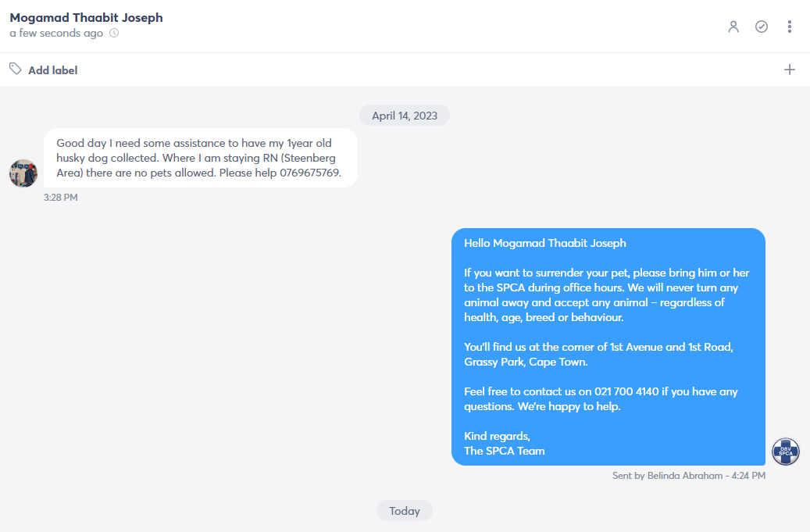Click the phone number 0769675769 in message
Screen dimensions: 810x532
click(x=309, y=173)
